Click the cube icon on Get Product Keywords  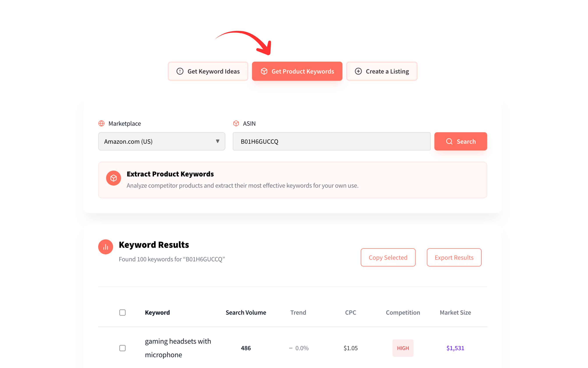(x=265, y=71)
